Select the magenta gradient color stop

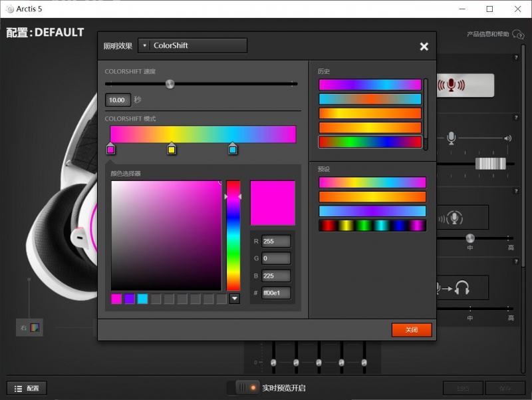click(110, 149)
